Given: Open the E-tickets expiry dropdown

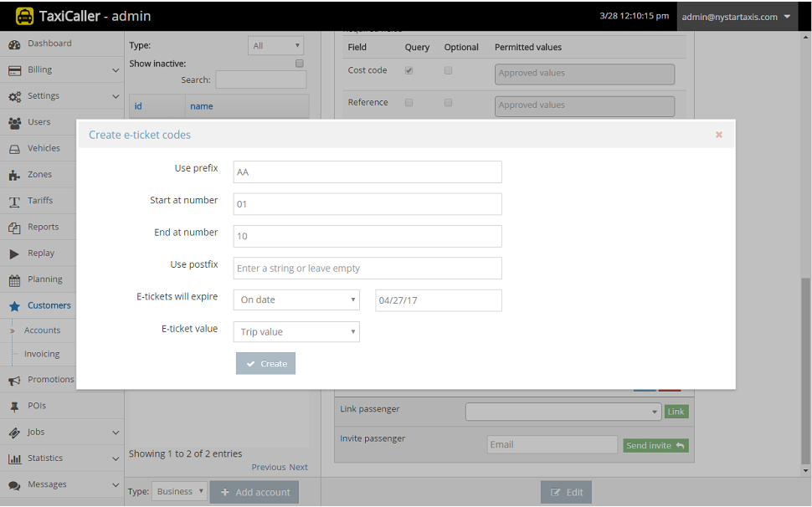Looking at the screenshot, I should click(296, 300).
